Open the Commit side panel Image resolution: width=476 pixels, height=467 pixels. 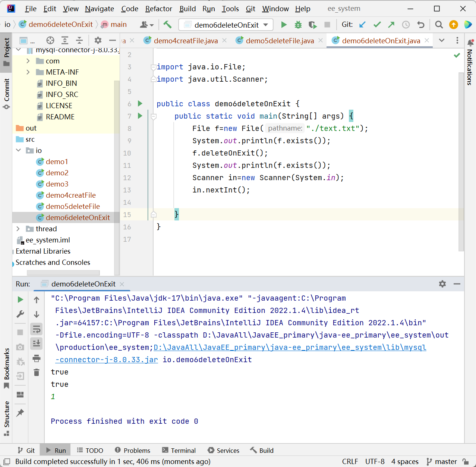[6, 94]
